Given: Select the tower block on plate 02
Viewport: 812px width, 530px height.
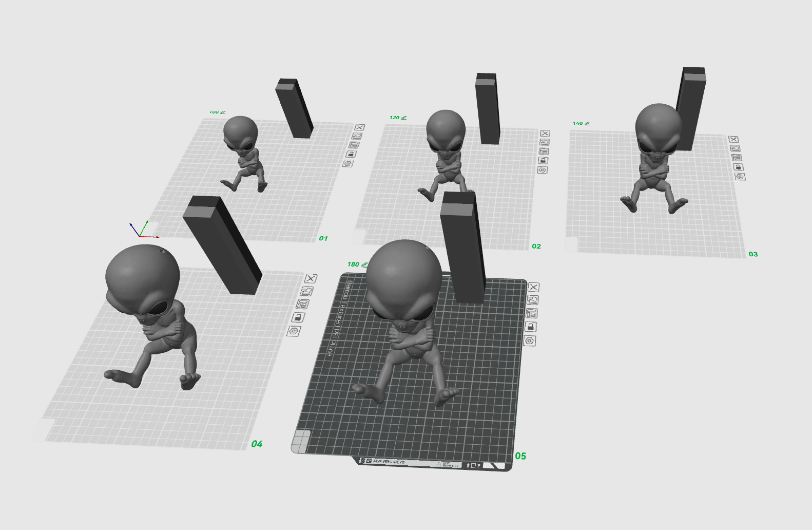Looking at the screenshot, I should point(487,109).
